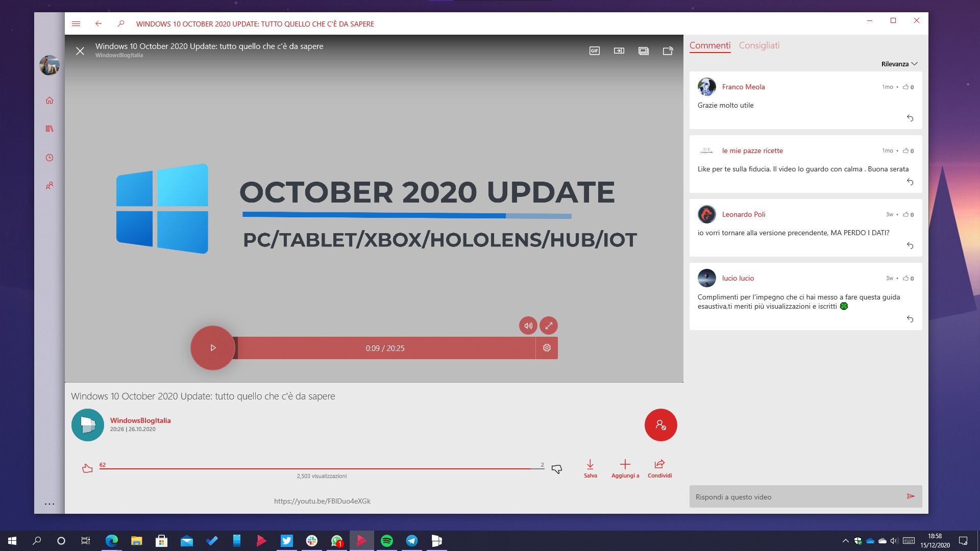Reply to le mie pazze ricette's comment
Viewport: 980px width, 551px height.
point(910,182)
